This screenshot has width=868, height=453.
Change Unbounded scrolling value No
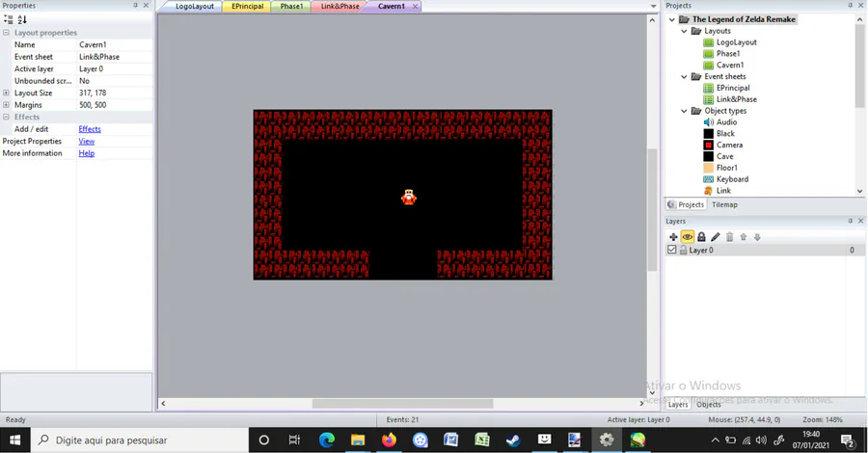tap(115, 81)
